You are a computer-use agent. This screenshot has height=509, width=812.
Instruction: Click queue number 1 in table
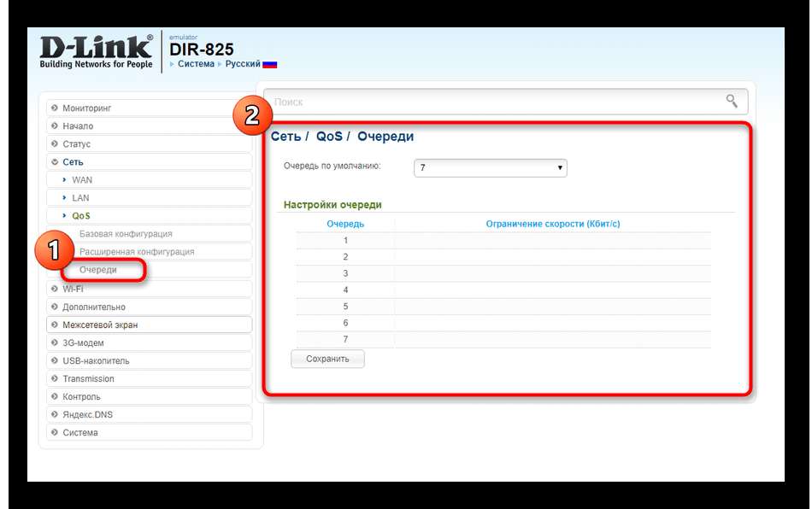tap(345, 240)
